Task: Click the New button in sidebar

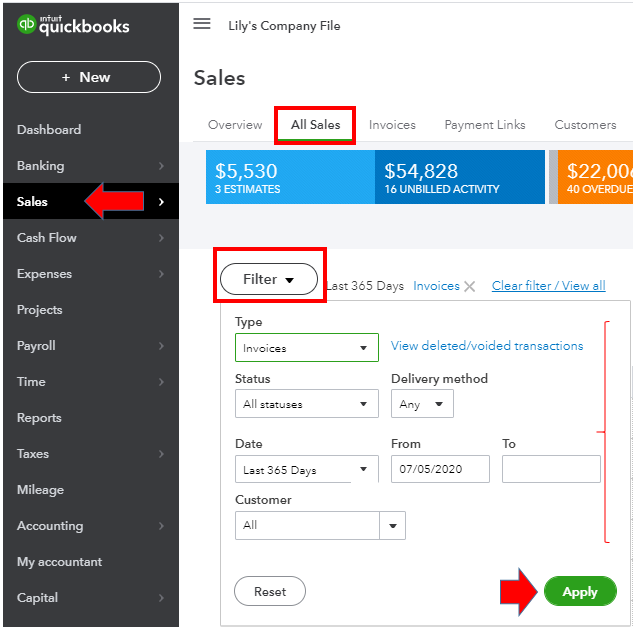Action: [89, 77]
